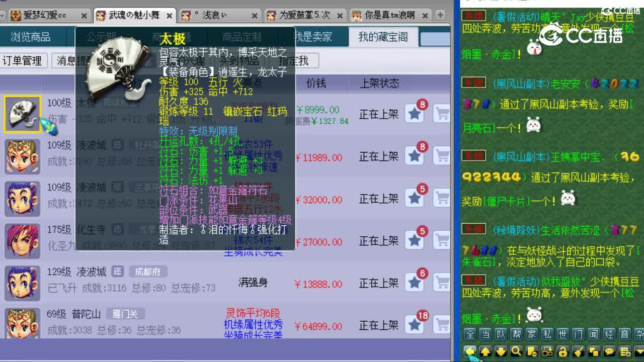Select 闻 rumor chat channel
Viewport: 644px width, 362px height.
click(x=594, y=334)
